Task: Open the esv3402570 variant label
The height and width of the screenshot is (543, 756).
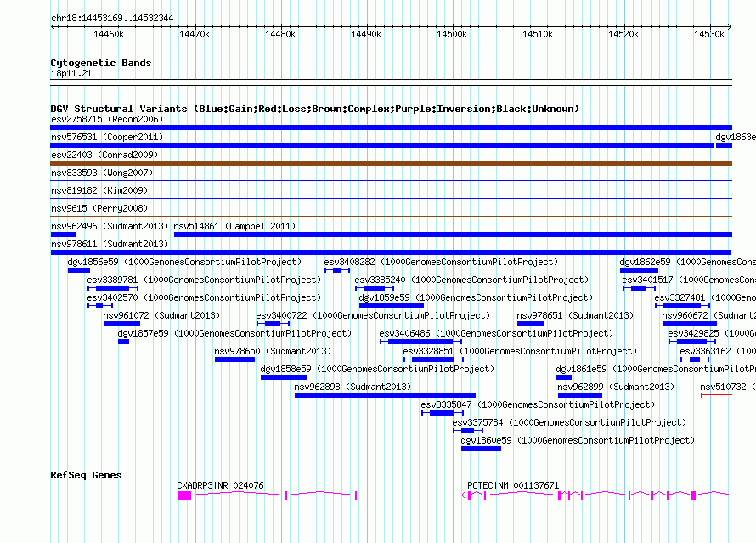Action: tap(204, 297)
